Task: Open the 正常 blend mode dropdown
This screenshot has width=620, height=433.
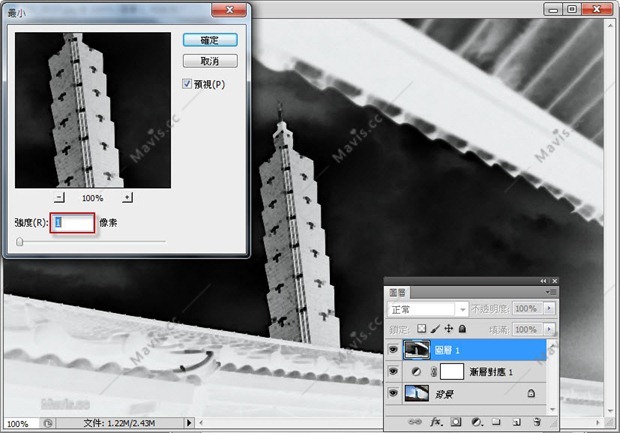Action: click(428, 309)
